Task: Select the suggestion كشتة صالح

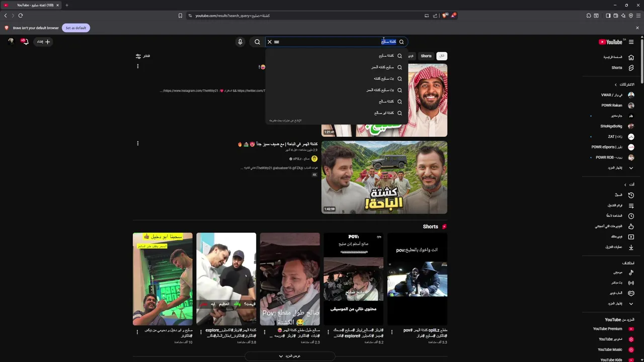Action: pyautogui.click(x=337, y=102)
